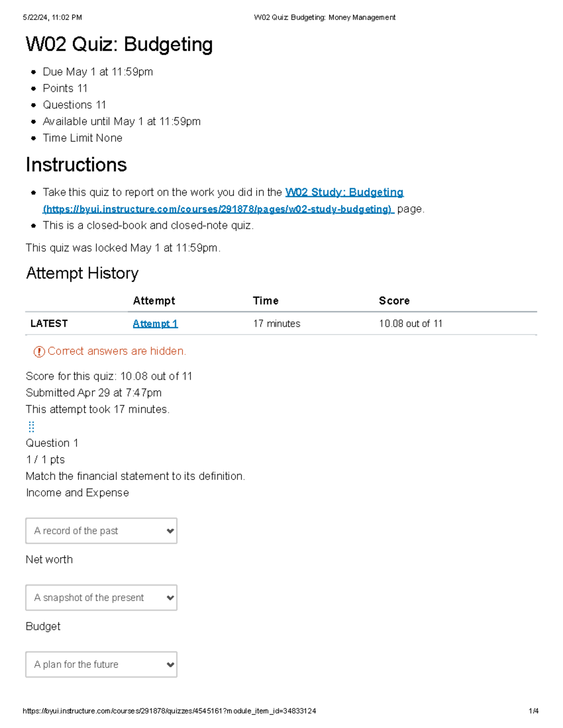
Task: Open the 'Attempt 1' link
Action: click(x=155, y=323)
